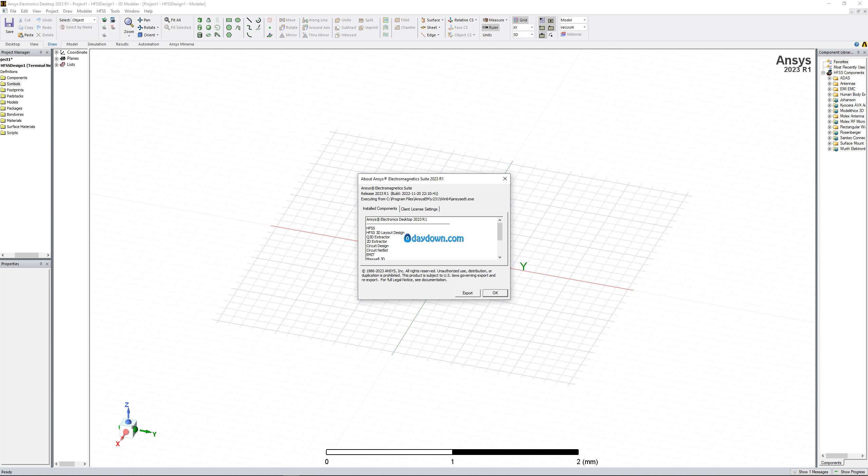Select the Draw Plane tool
The width and height of the screenshot is (868, 476).
click(x=270, y=35)
